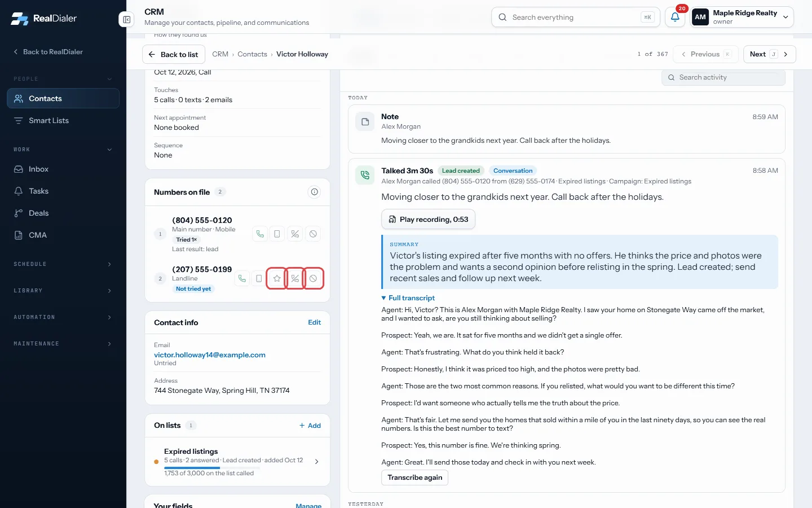This screenshot has height=508, width=812.
Task: Open the Expired listings list details arrow
Action: pos(316,462)
